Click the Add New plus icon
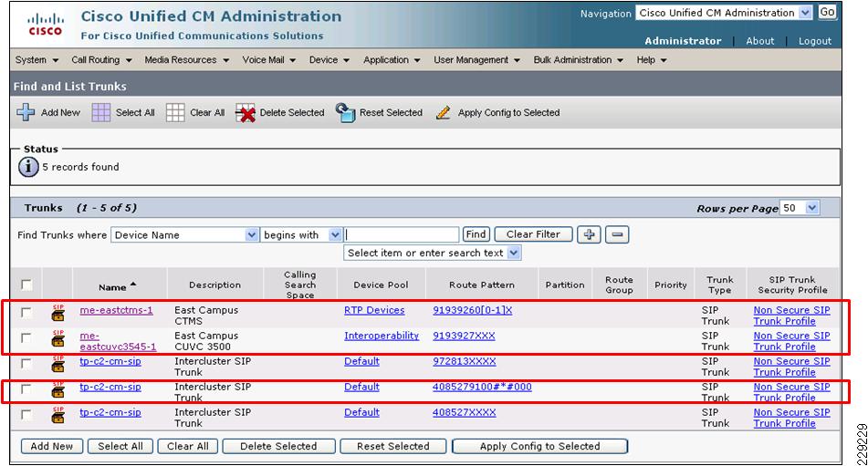 click(x=26, y=112)
